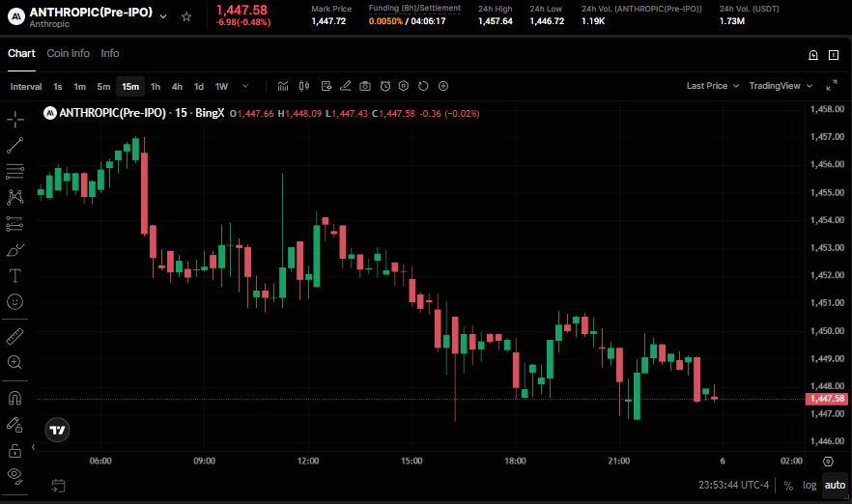Image resolution: width=852 pixels, height=504 pixels.
Task: Open the indicators chart icon
Action: click(282, 86)
